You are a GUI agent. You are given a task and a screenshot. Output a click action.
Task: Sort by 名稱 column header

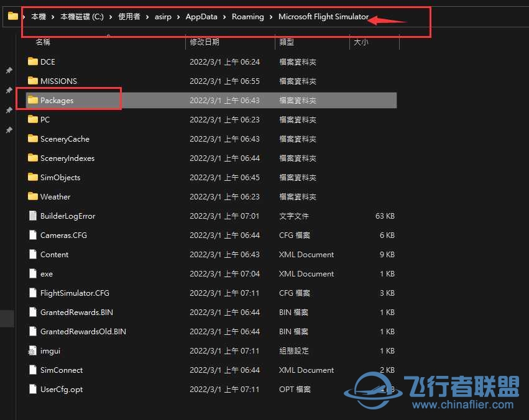pos(43,42)
